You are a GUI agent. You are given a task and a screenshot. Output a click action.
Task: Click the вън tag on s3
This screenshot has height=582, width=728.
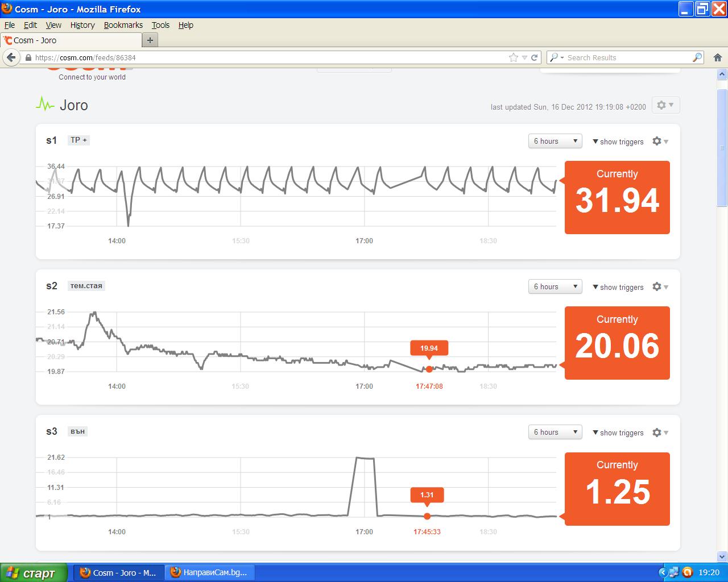click(x=78, y=431)
